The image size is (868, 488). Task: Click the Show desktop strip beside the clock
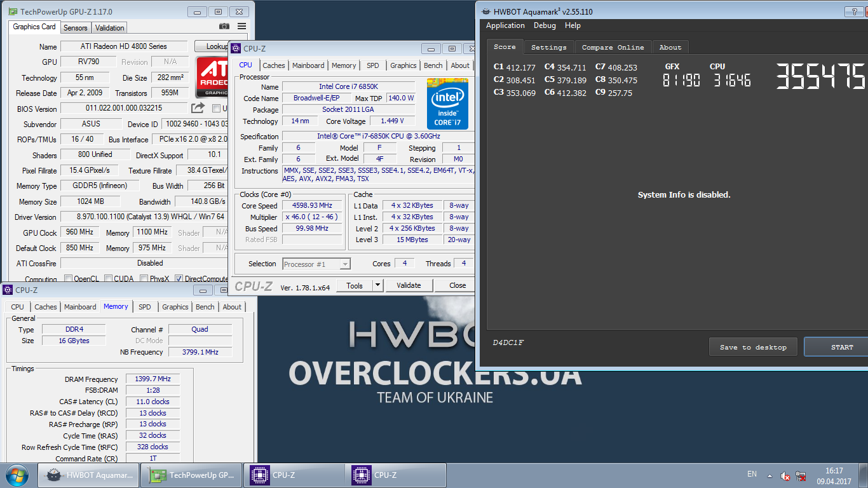click(x=864, y=475)
